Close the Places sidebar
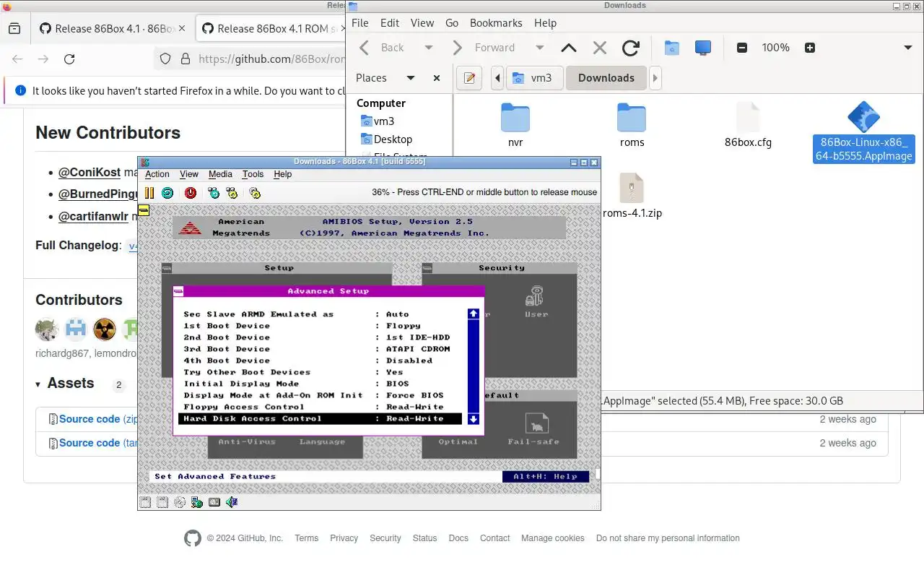The width and height of the screenshot is (924, 578). tap(436, 78)
